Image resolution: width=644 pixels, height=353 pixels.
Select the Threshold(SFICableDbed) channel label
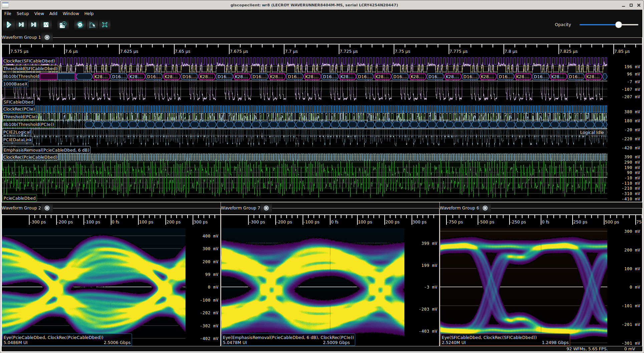tap(30, 68)
